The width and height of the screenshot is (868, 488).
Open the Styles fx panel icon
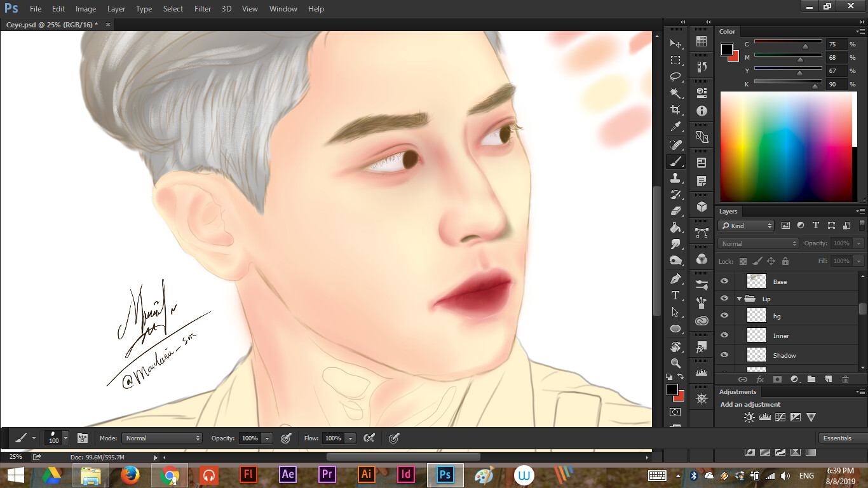click(x=702, y=348)
